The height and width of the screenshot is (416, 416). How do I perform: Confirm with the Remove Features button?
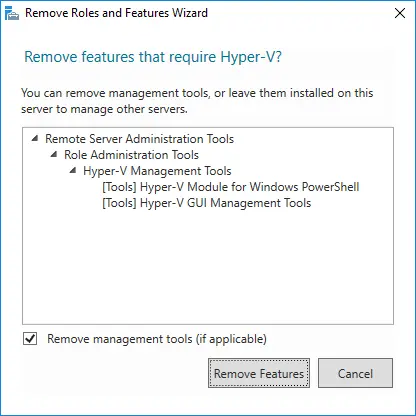259,373
